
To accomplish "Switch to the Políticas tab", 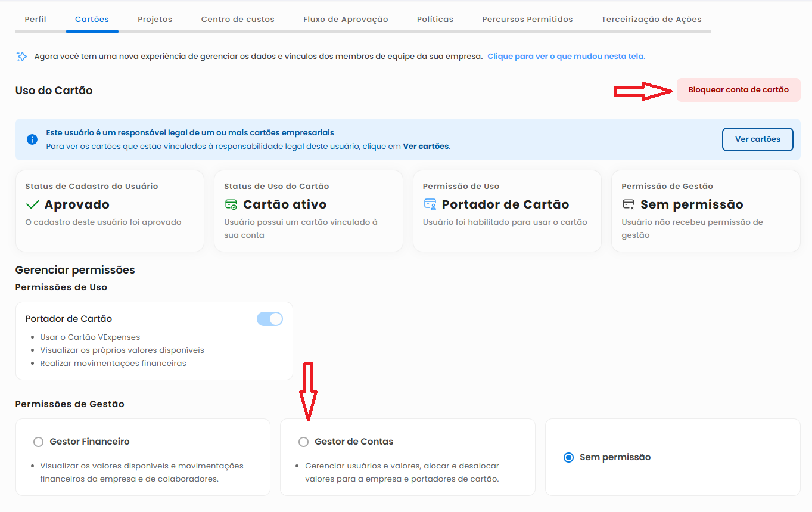I will point(435,20).
